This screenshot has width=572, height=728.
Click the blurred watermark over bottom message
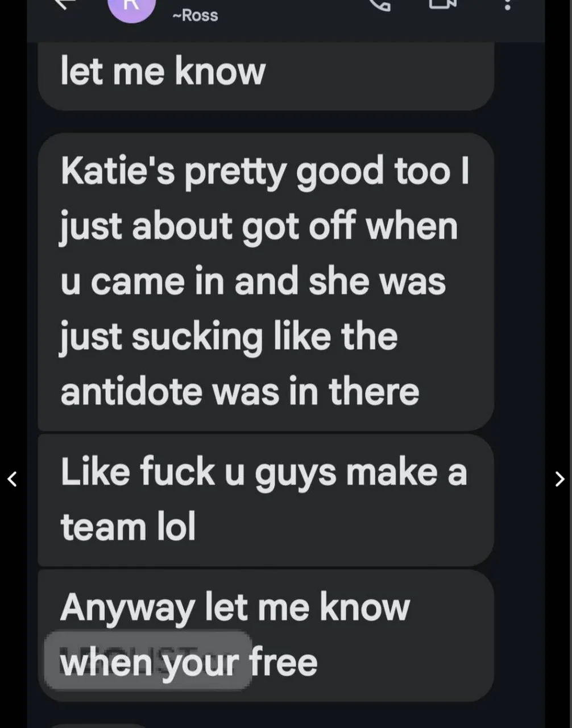tap(148, 660)
